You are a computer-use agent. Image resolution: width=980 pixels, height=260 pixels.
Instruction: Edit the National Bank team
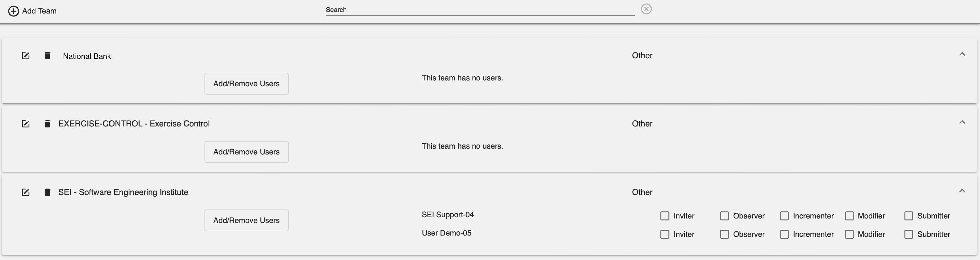click(25, 56)
